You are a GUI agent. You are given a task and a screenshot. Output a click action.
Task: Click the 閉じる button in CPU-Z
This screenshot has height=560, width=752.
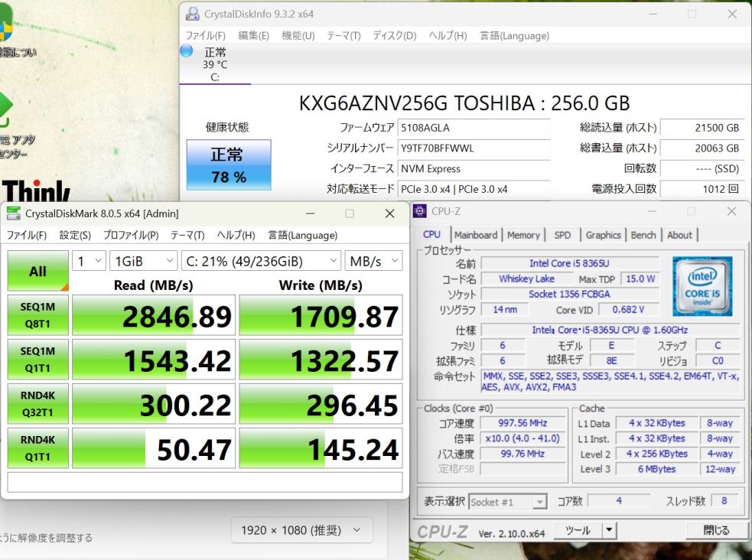click(715, 530)
